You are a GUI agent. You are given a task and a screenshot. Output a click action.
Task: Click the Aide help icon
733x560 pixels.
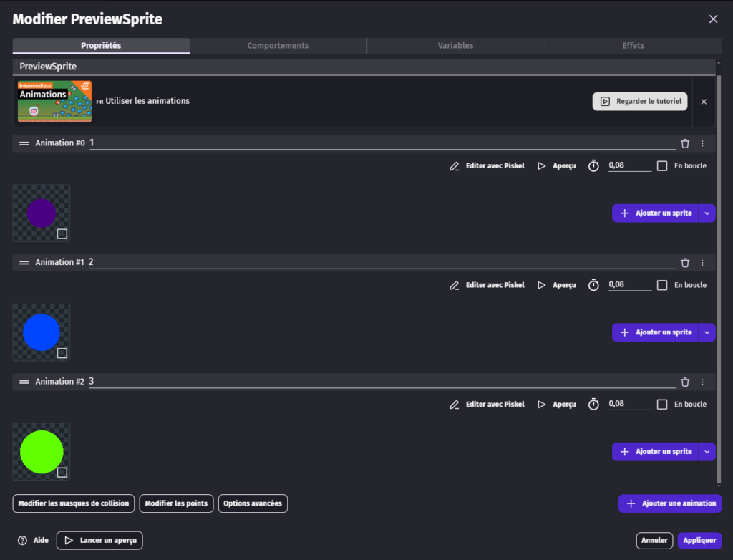23,541
